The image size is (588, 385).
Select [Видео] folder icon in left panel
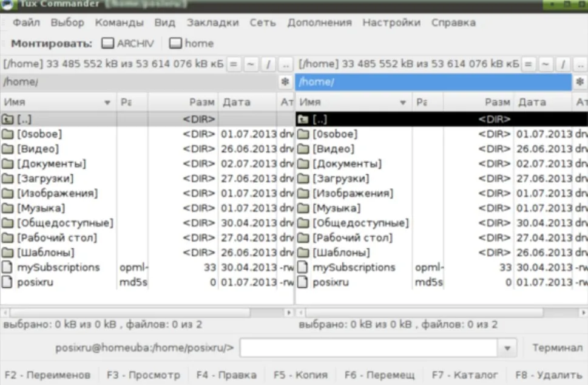[x=7, y=149]
